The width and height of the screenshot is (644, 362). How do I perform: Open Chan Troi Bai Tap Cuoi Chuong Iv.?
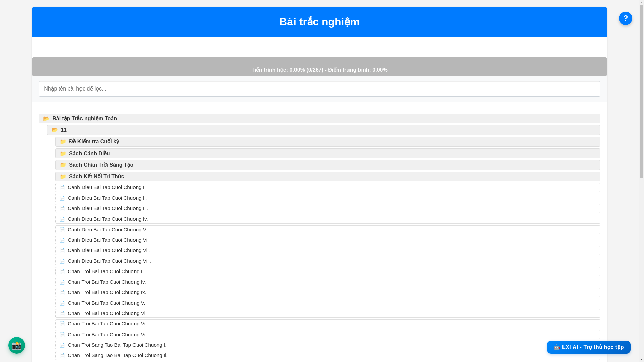coord(328,282)
